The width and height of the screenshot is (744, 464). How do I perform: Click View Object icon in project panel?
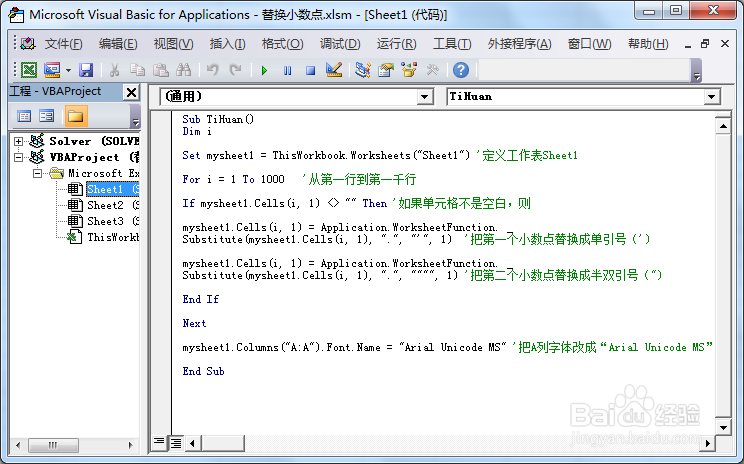pos(46,116)
